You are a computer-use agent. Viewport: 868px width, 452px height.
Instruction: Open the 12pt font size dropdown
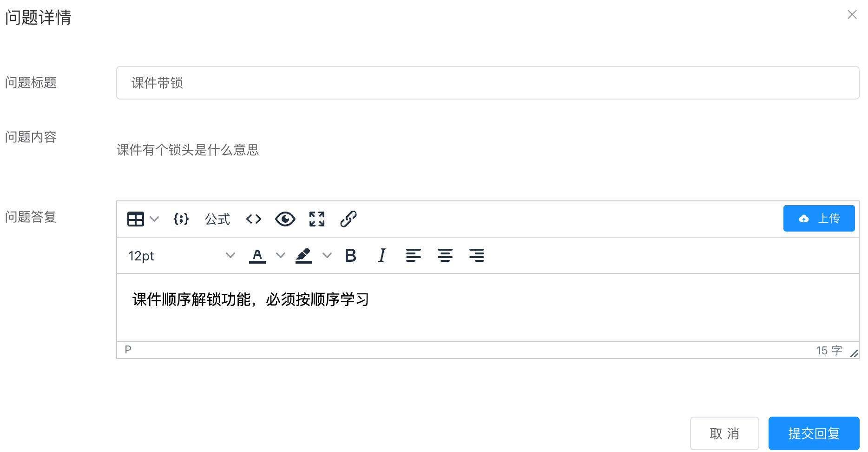tap(182, 255)
